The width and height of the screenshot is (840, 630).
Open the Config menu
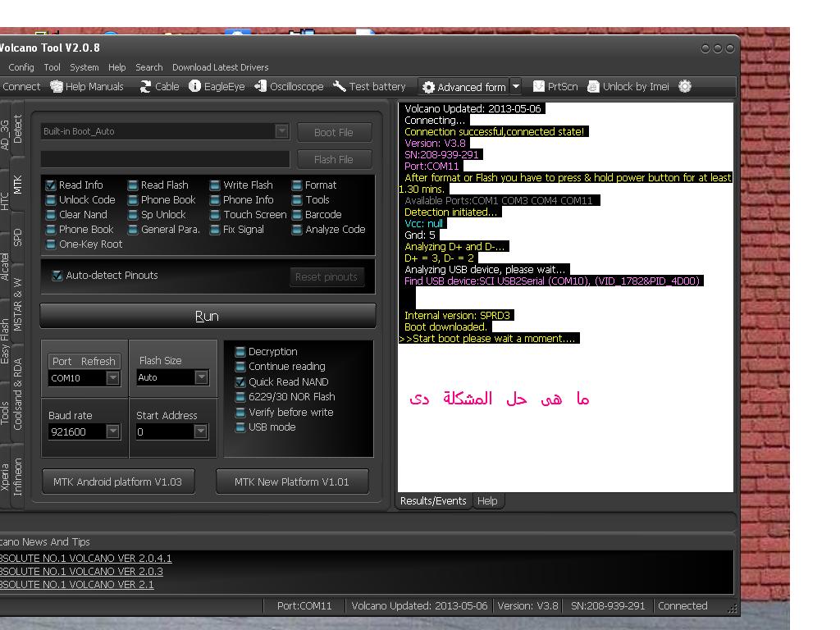click(x=21, y=67)
